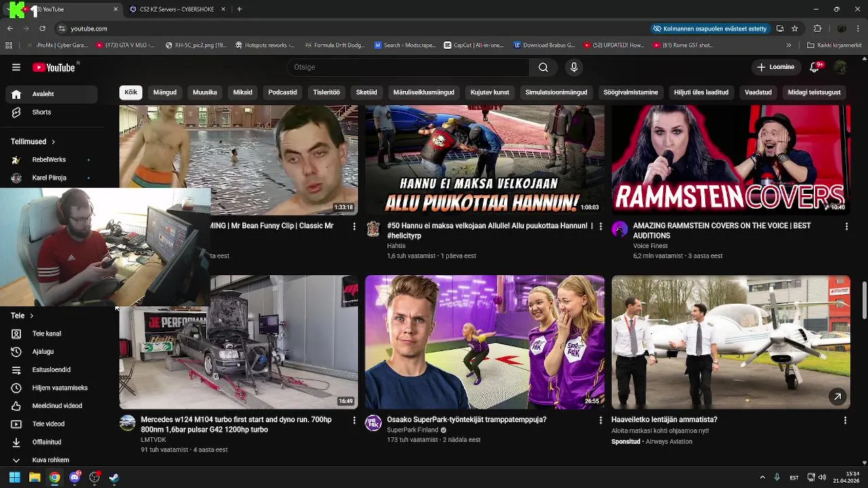Open Windows Start menu
This screenshot has width=868, height=488.
click(14, 477)
